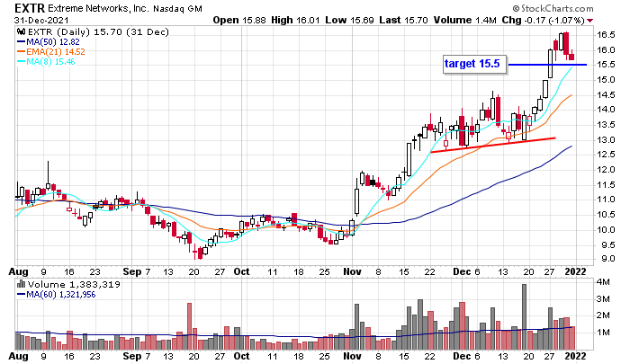Click the 3M volume axis label
This screenshot has height=364, width=630.
[x=603, y=299]
